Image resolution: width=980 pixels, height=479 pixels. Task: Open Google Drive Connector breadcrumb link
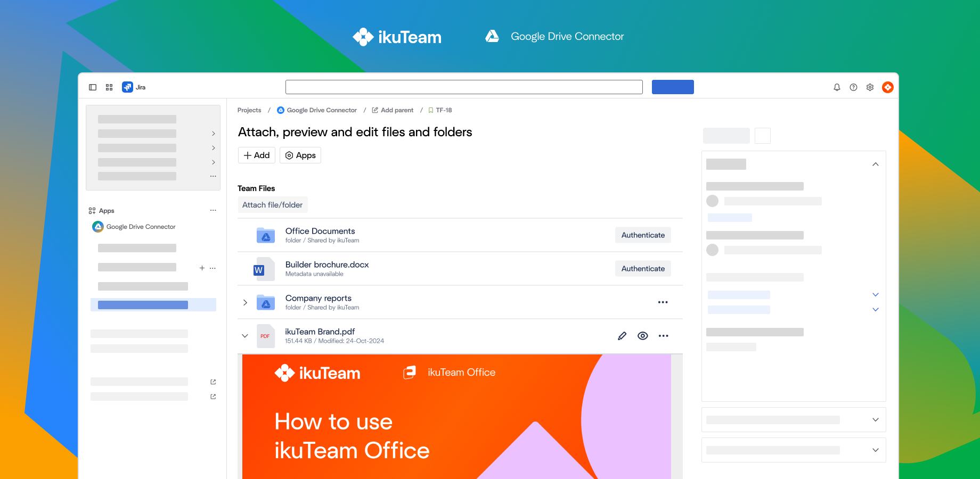tap(322, 110)
